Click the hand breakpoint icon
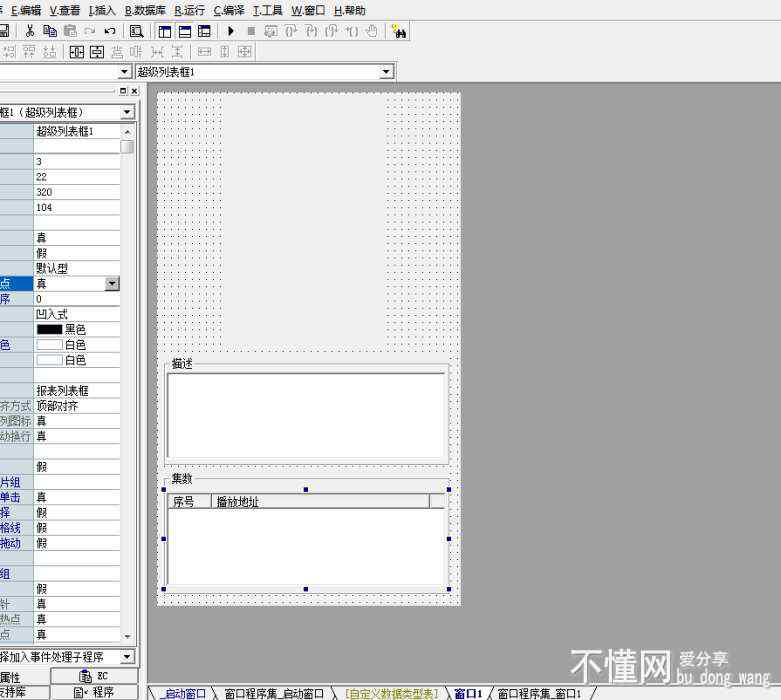 click(371, 32)
